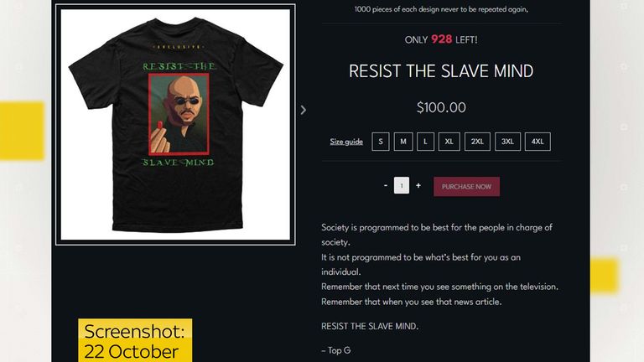Click the black t-shirt product image
This screenshot has width=644, height=362.
(175, 125)
